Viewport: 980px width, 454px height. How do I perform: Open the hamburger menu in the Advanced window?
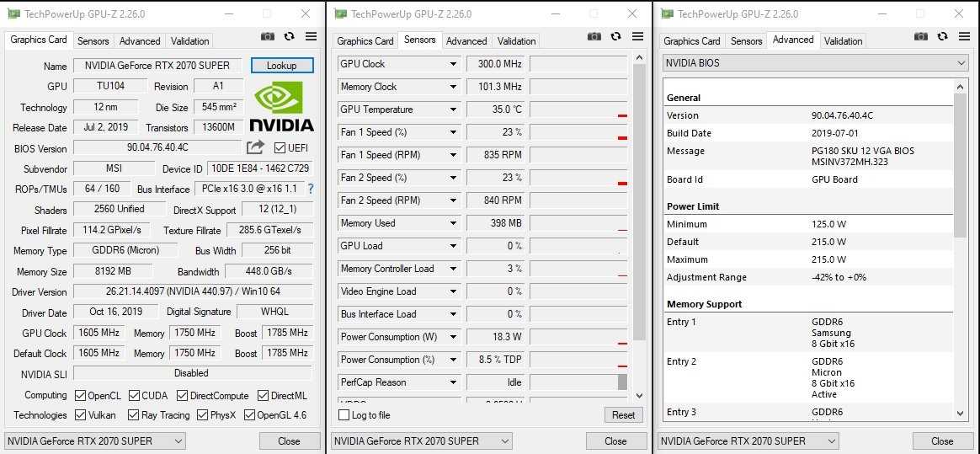click(964, 37)
